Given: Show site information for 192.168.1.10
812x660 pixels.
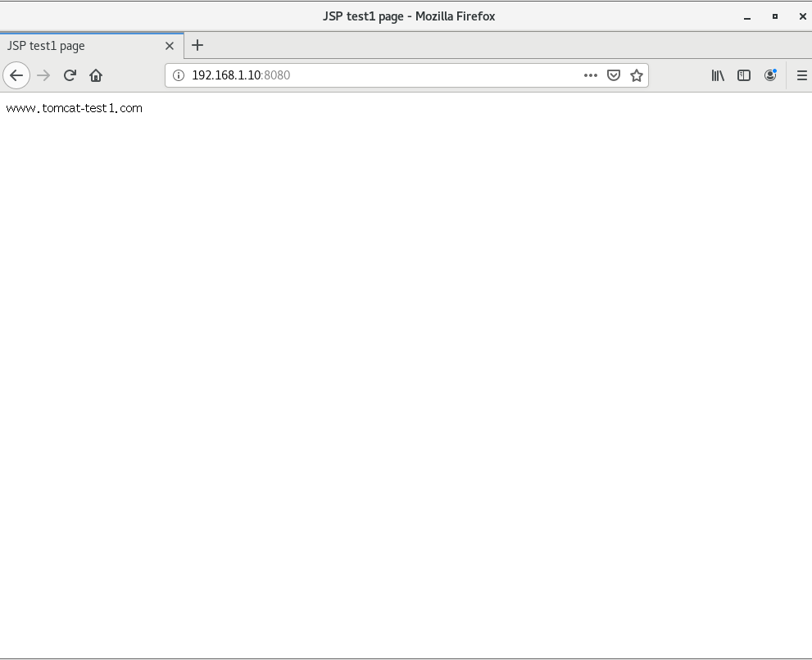Looking at the screenshot, I should (179, 75).
